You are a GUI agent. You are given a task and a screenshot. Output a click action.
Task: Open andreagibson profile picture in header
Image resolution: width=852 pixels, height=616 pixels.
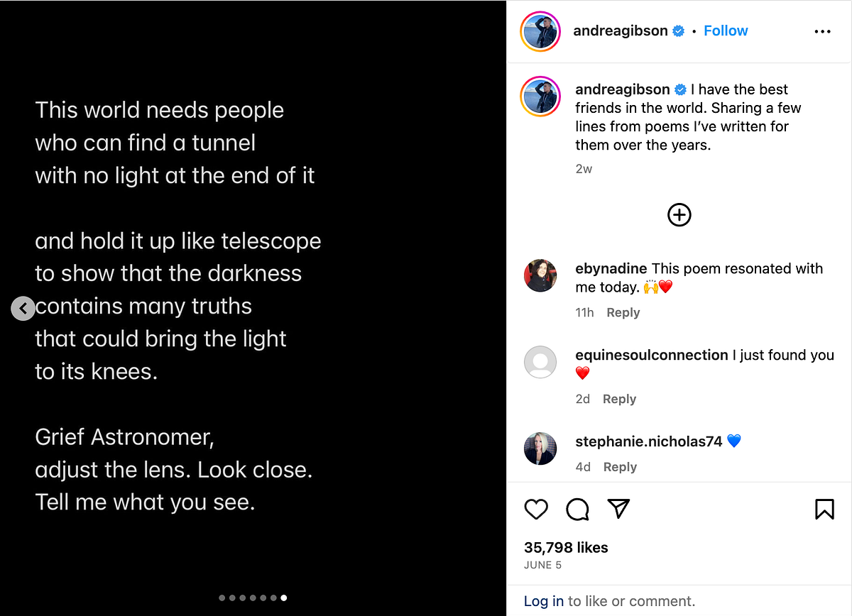(x=541, y=31)
